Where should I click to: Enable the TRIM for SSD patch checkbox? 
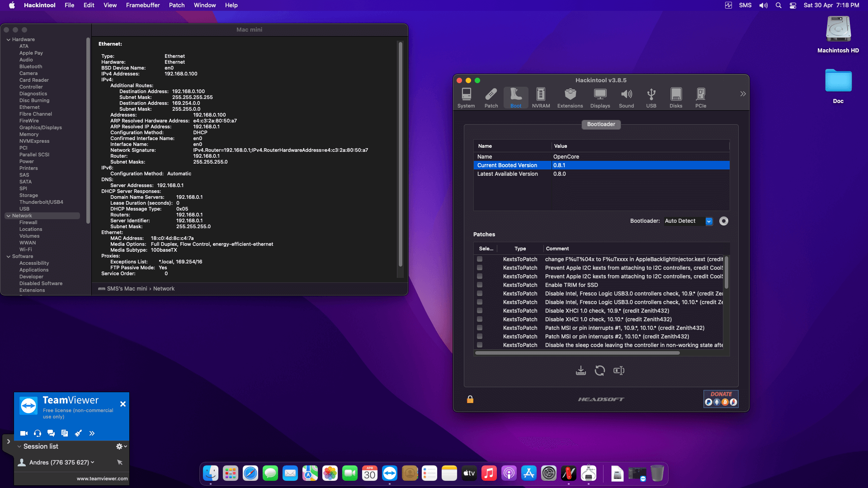click(x=479, y=285)
